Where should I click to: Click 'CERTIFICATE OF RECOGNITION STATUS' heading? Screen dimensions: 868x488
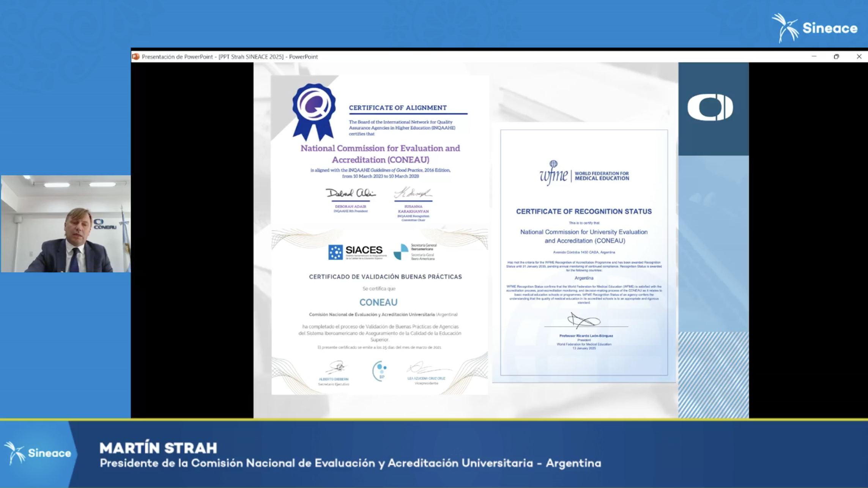tap(584, 211)
